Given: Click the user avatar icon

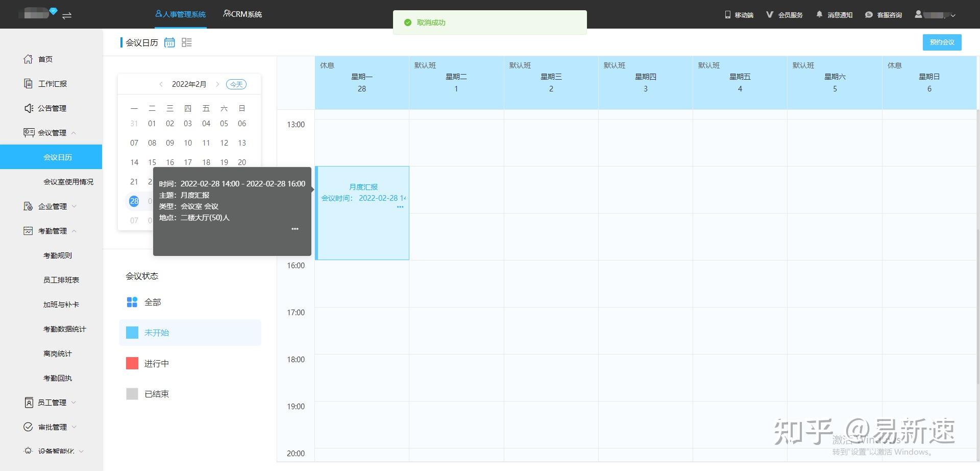Looking at the screenshot, I should click(918, 14).
